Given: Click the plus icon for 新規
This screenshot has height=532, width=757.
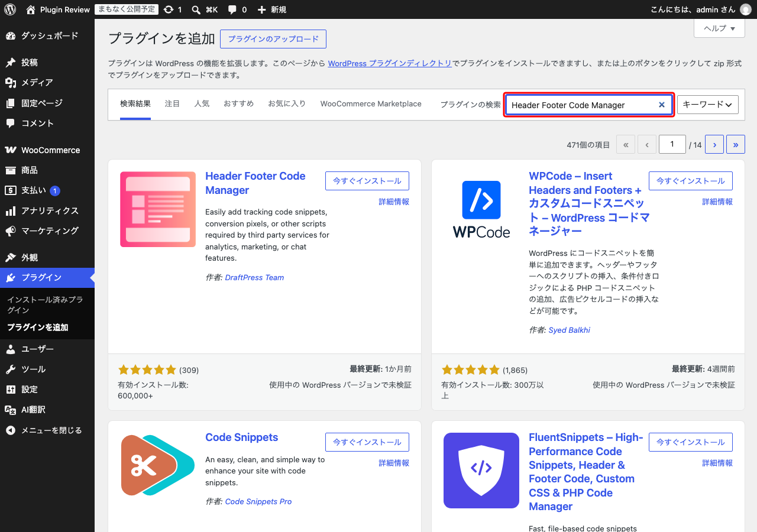Looking at the screenshot, I should [x=262, y=9].
